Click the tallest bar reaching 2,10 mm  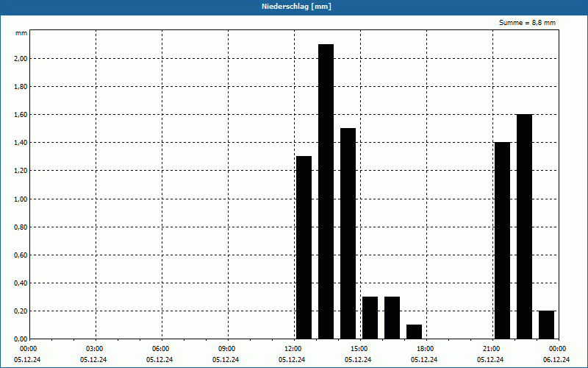click(326, 191)
